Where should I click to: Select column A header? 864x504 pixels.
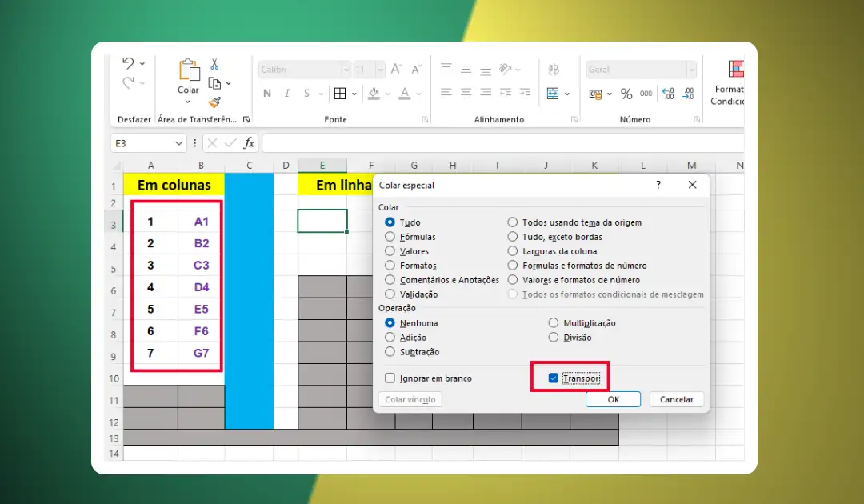(x=150, y=166)
